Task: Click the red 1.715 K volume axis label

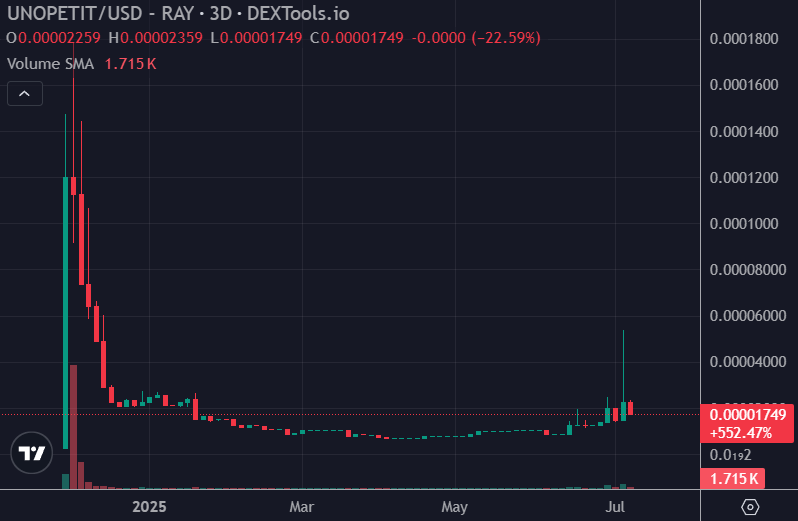Action: pyautogui.click(x=733, y=479)
